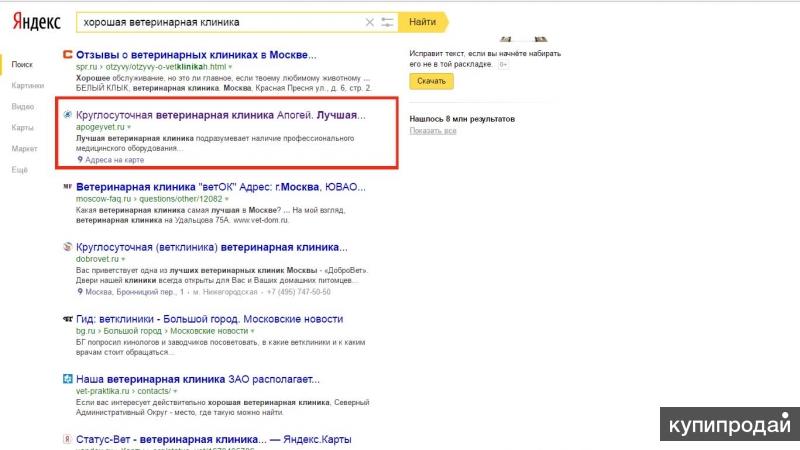Viewport: 800px width, 450px height.
Task: Expand the arrow next to spr.ru URL
Action: tap(230, 67)
